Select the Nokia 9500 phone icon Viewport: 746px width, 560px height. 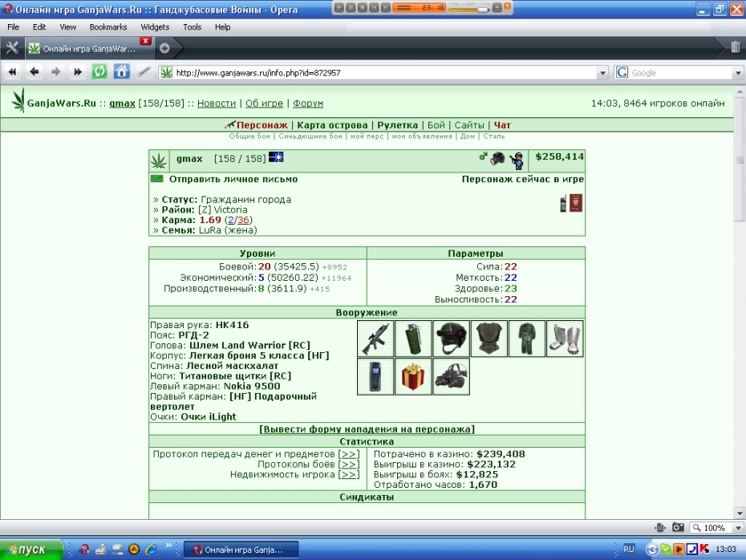(375, 377)
